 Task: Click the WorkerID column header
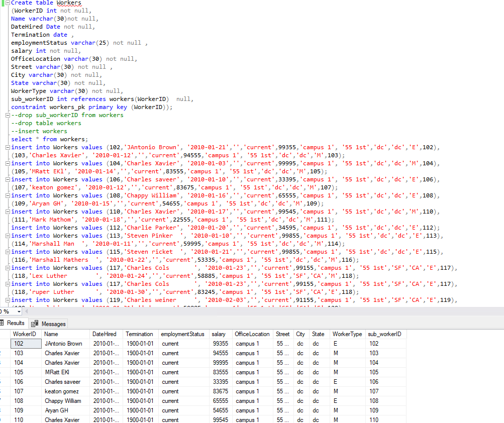[24, 334]
